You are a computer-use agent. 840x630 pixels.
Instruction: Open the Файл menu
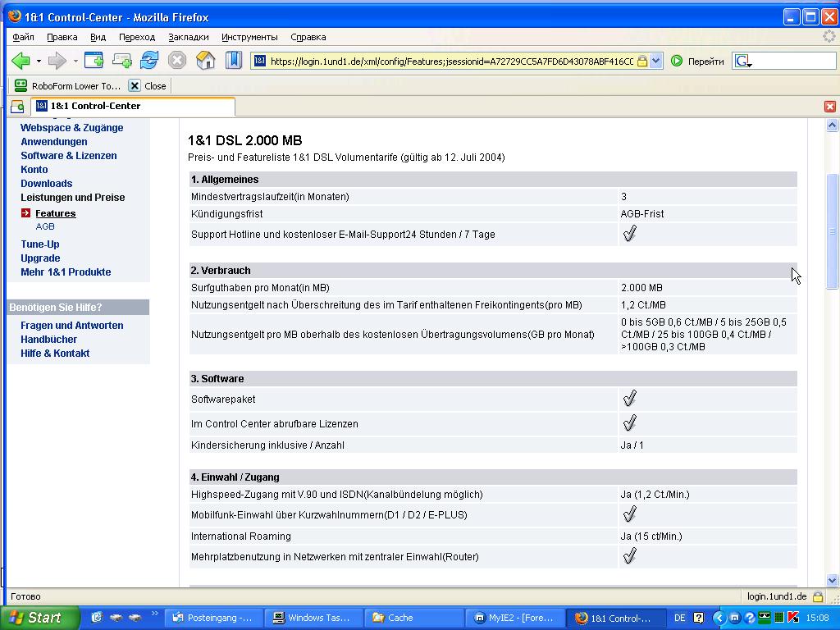coord(23,37)
